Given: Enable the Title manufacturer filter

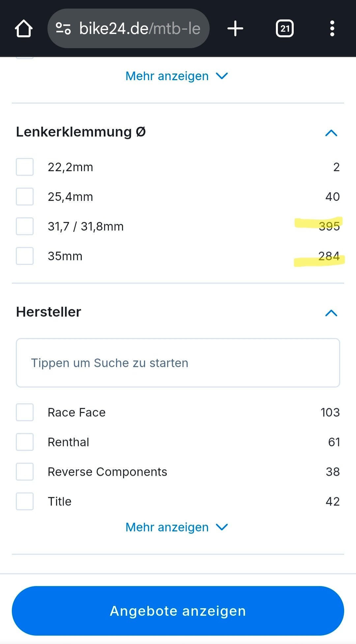Looking at the screenshot, I should point(24,501).
